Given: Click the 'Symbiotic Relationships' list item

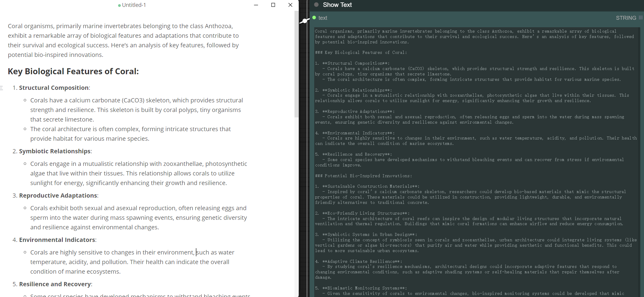Looking at the screenshot, I should (55, 151).
